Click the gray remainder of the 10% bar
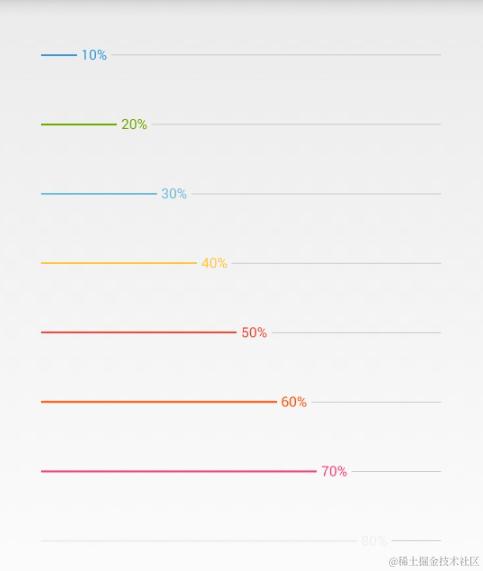The image size is (483, 571). (x=276, y=55)
